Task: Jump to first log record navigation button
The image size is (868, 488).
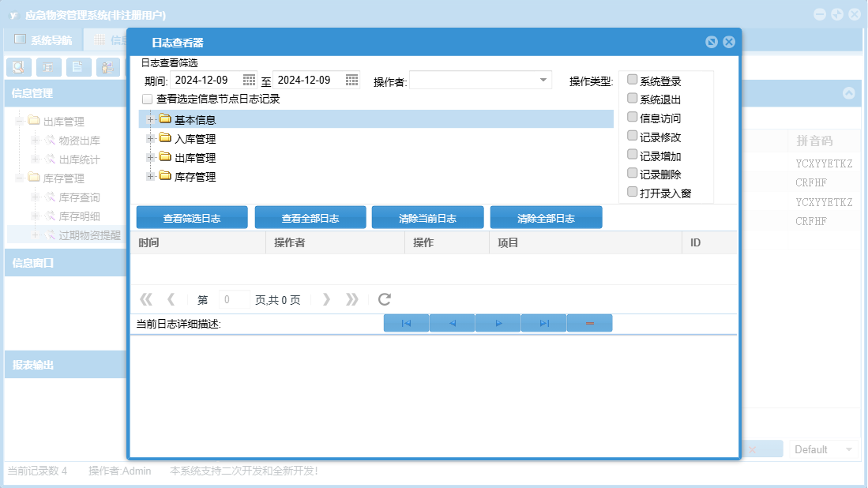Action: (406, 323)
